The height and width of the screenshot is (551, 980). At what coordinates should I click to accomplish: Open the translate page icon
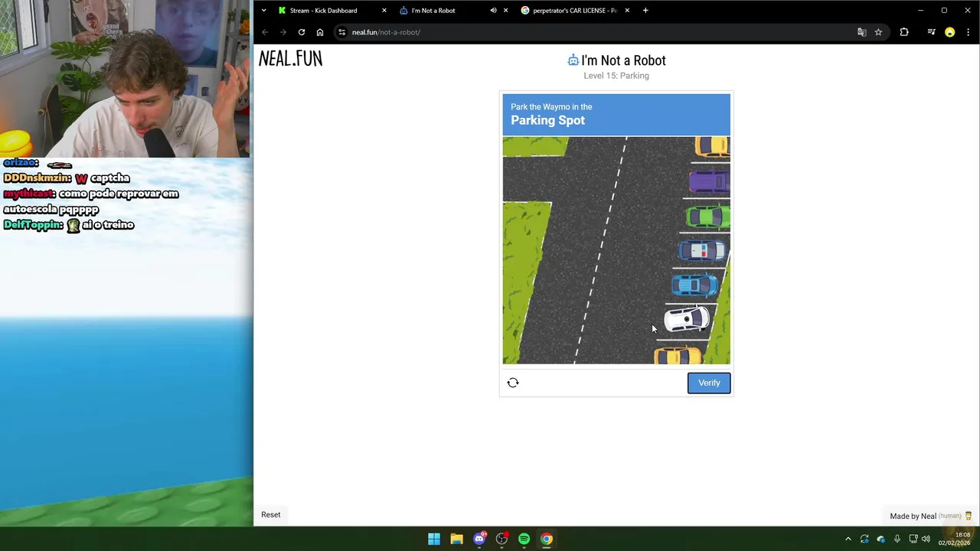click(861, 32)
